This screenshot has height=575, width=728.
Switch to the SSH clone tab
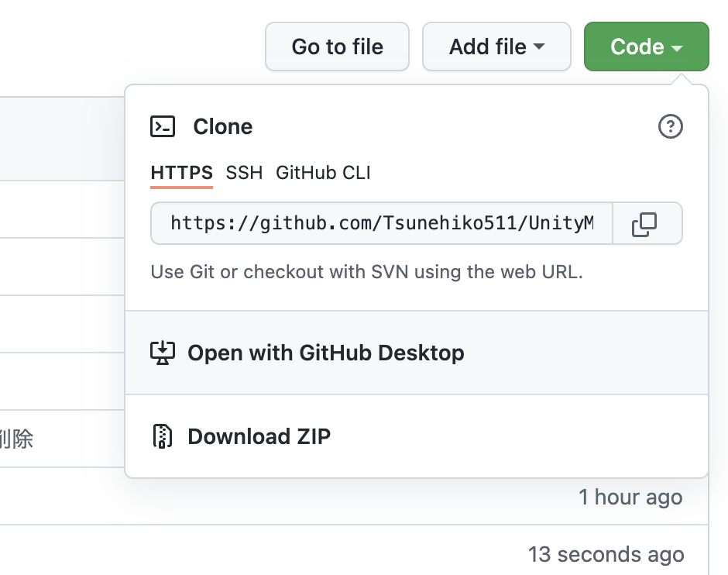[244, 173]
